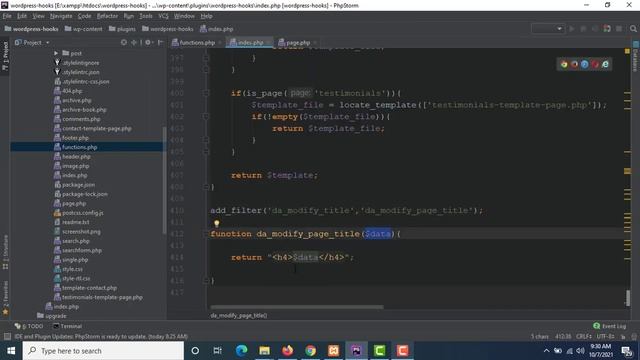Collapse da_modify_page_title function fold

point(206,234)
